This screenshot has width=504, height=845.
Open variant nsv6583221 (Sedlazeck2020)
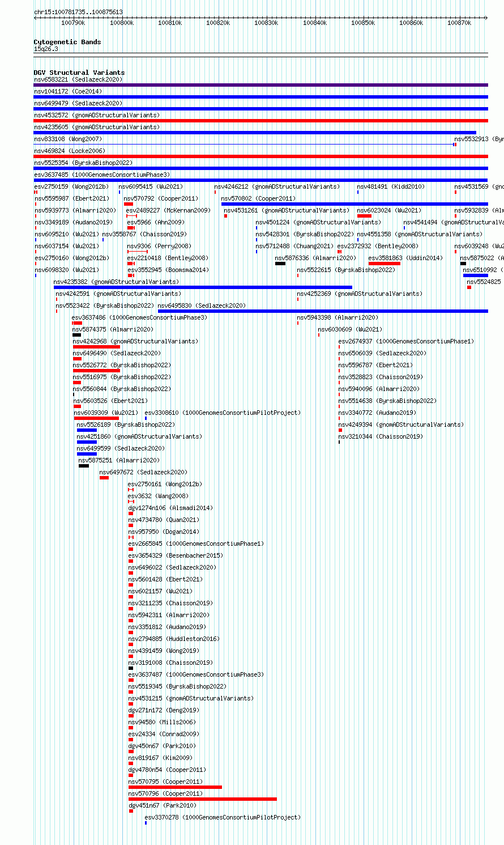pyautogui.click(x=78, y=79)
